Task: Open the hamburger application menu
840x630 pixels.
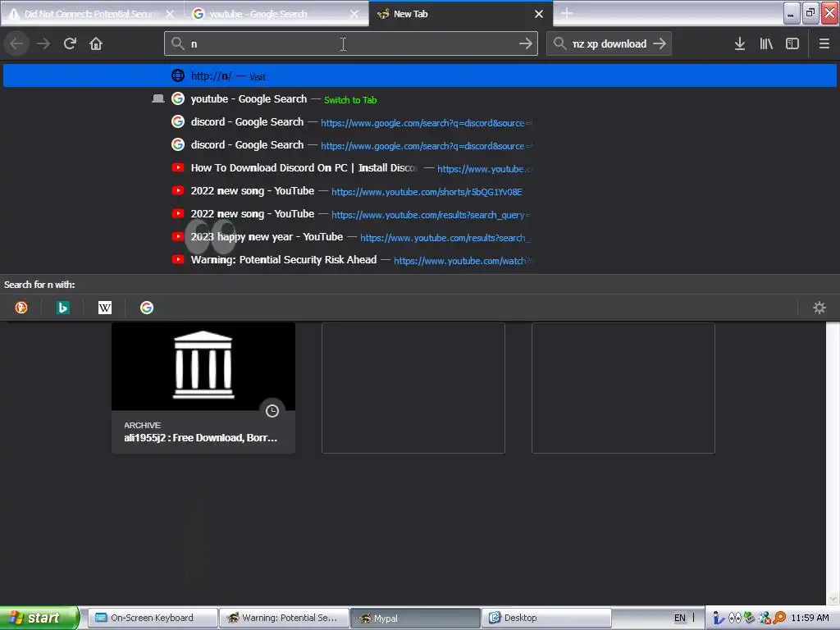Action: tap(824, 43)
